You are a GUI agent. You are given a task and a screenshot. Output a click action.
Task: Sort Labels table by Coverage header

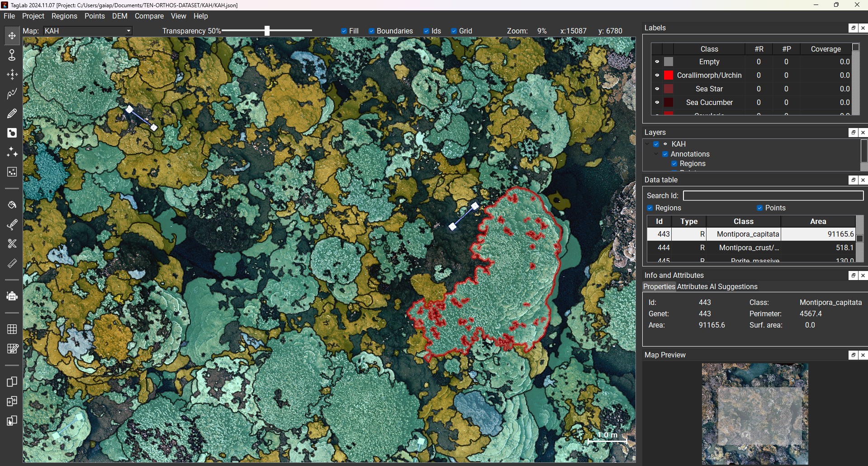[x=825, y=49]
